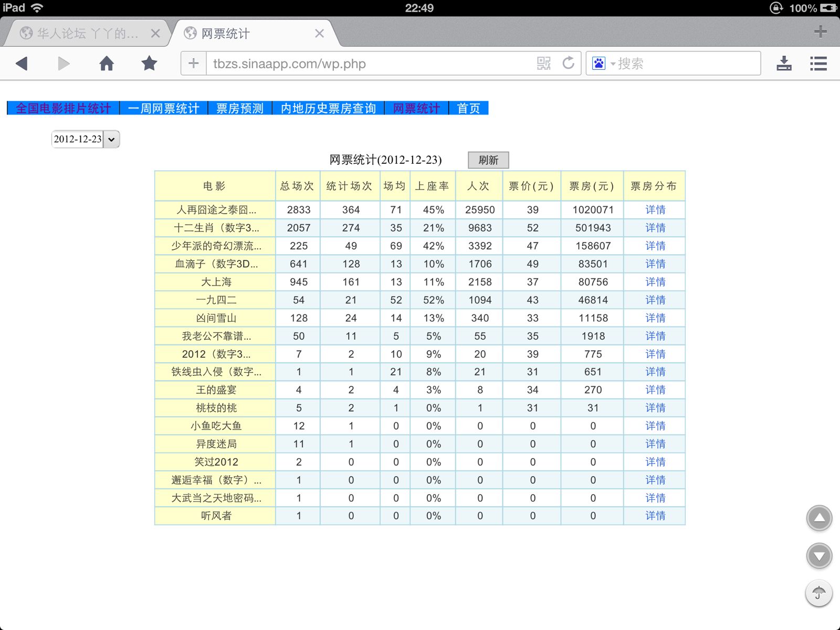Tap the orientation lock status icon

[776, 8]
